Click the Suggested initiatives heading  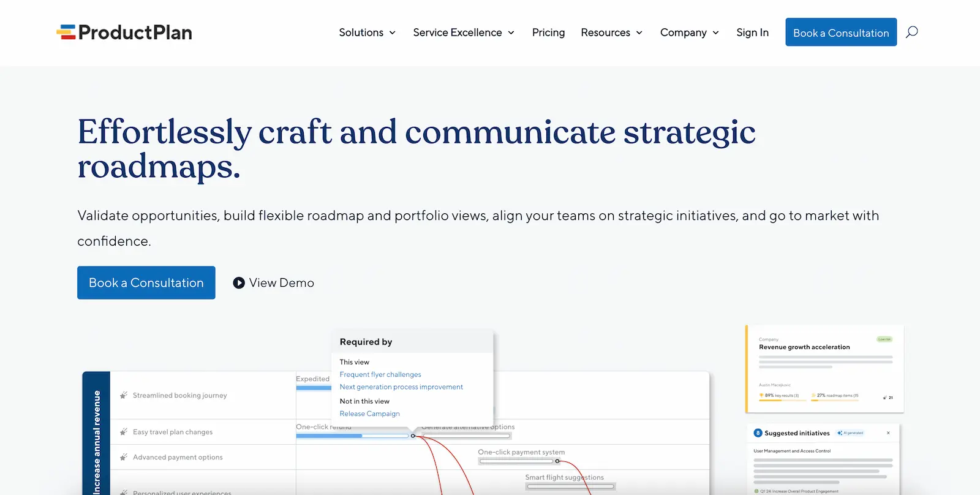click(797, 433)
